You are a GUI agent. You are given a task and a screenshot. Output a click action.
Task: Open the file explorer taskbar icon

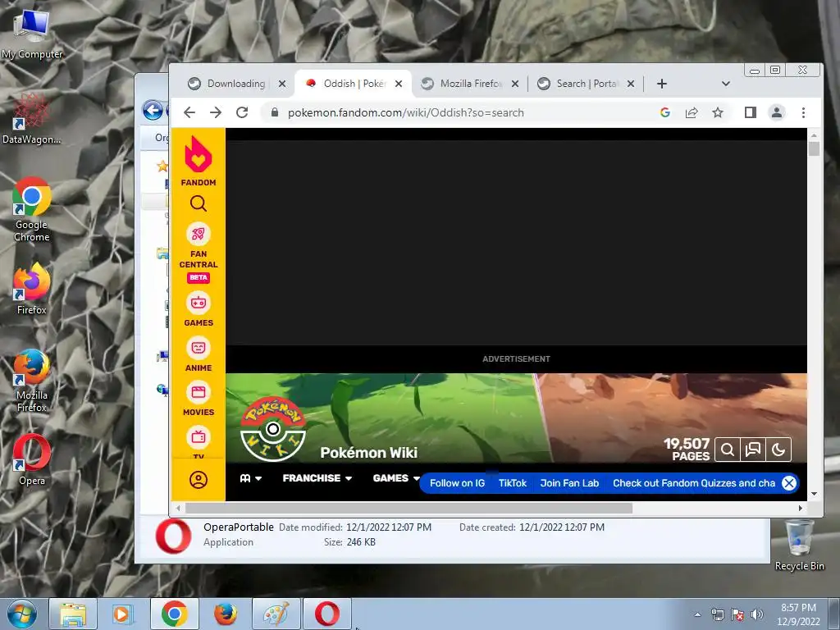pyautogui.click(x=73, y=614)
